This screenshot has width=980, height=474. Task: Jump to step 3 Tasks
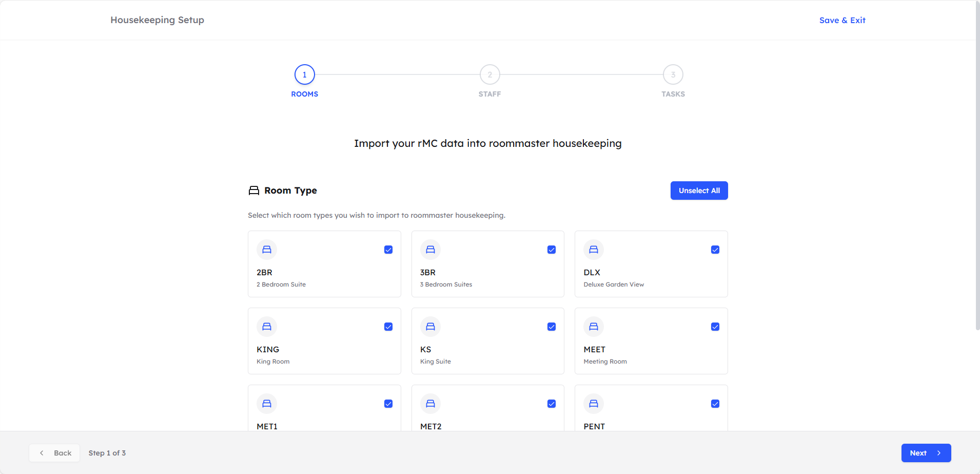[673, 75]
